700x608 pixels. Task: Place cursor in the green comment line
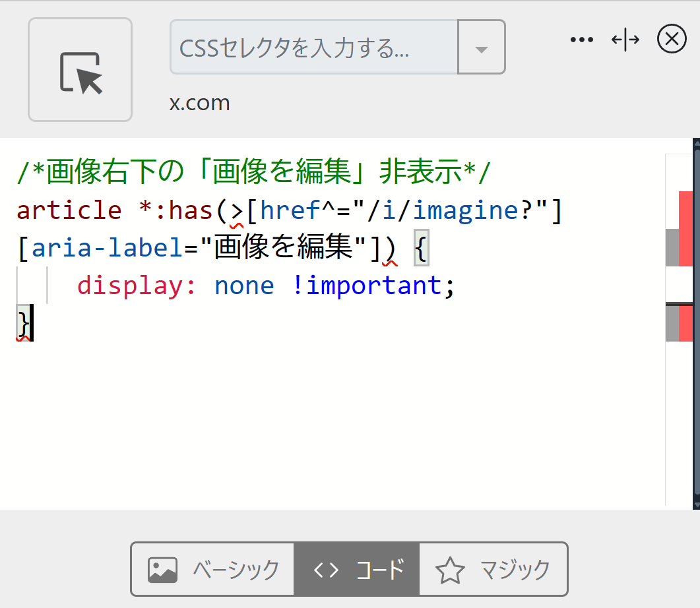(254, 173)
